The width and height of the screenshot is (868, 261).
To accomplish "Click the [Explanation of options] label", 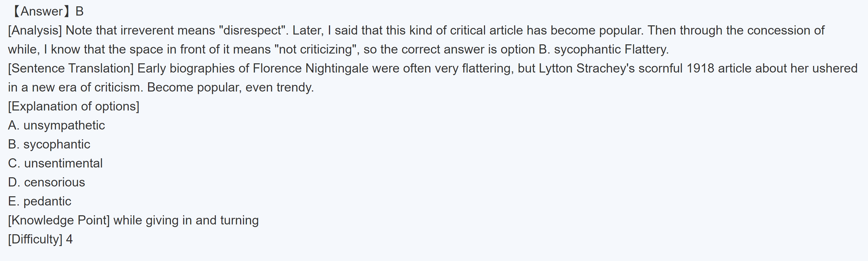I will (x=73, y=106).
